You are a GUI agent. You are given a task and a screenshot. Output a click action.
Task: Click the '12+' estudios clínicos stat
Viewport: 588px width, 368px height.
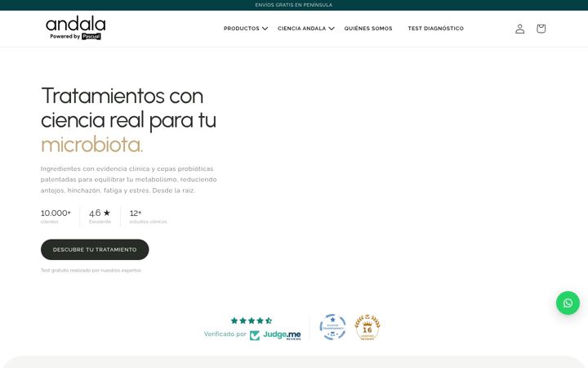coord(148,216)
